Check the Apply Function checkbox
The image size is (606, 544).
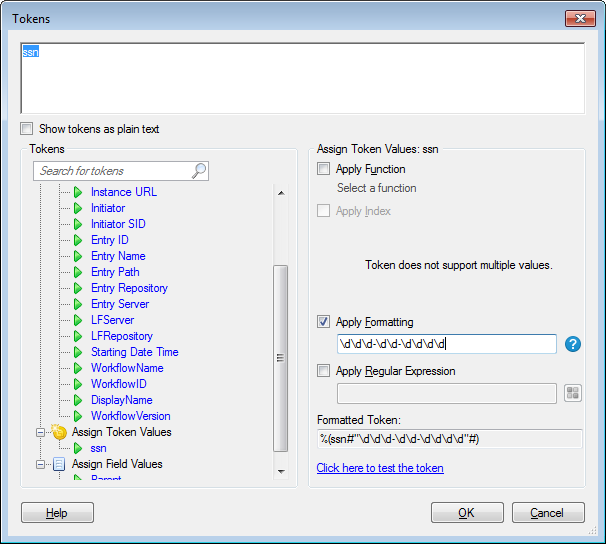click(x=323, y=169)
